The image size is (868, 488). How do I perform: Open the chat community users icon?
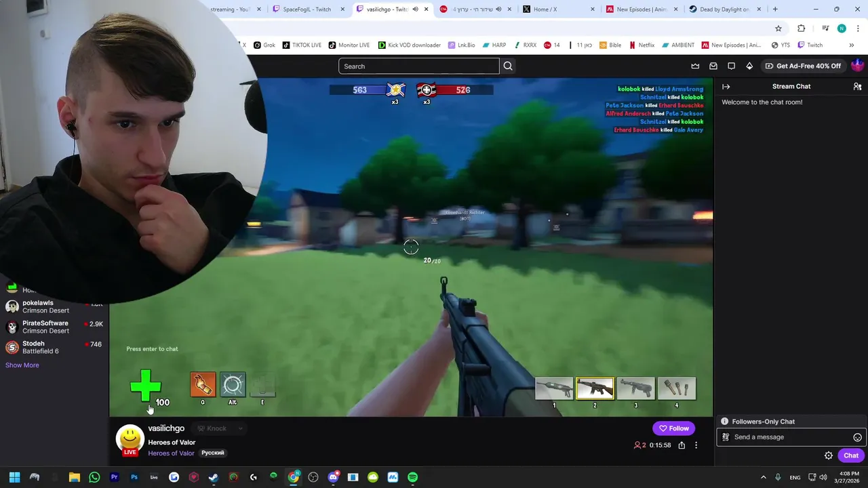coord(857,87)
